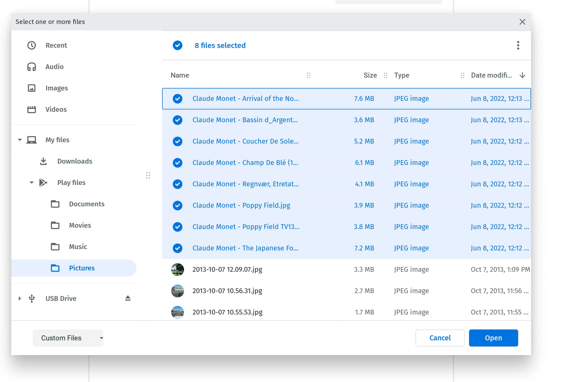The height and width of the screenshot is (382, 588).
Task: Uncheck Claude Monet - Arrival of the No... file
Action: pyautogui.click(x=177, y=99)
